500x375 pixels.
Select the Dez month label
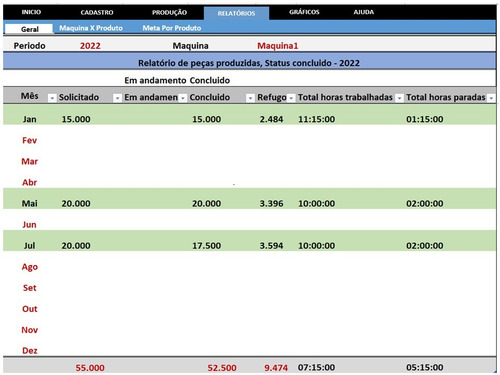pyautogui.click(x=29, y=351)
